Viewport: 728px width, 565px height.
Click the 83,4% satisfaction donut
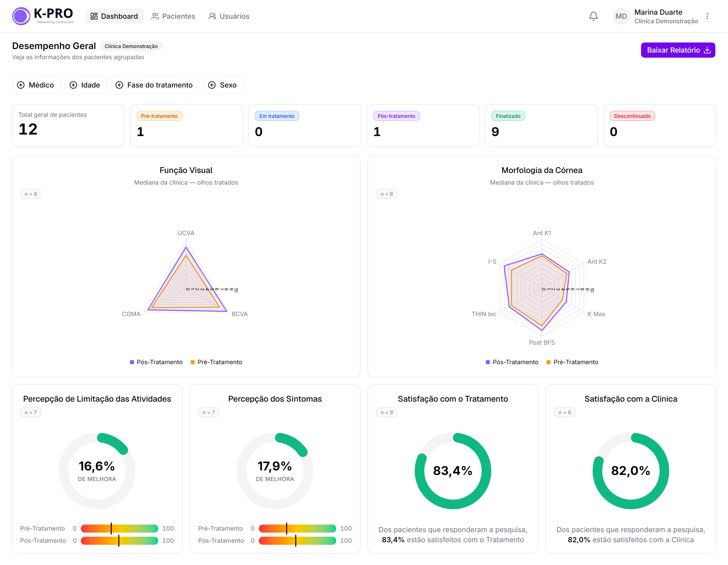(x=453, y=471)
